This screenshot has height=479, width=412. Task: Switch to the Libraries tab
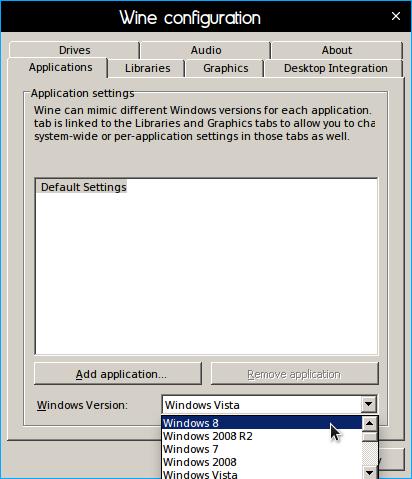click(147, 68)
